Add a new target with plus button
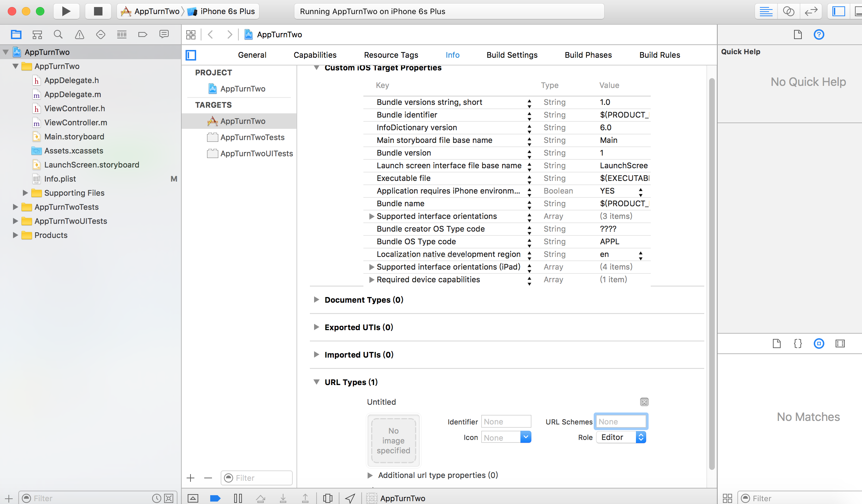 coord(190,478)
